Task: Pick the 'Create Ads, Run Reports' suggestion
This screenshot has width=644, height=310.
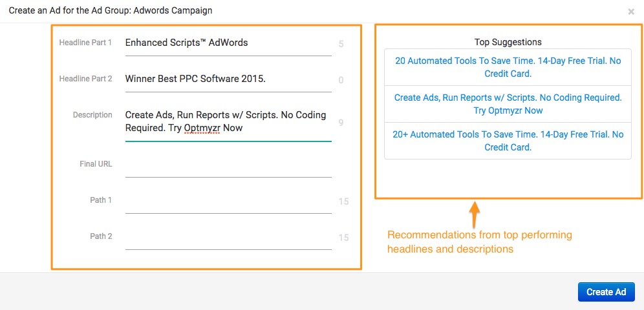Action: pyautogui.click(x=508, y=104)
